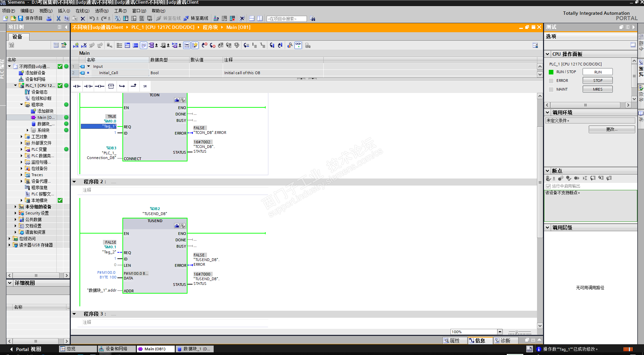The image size is (644, 355).
Task: Click the STOP button on CPU panel
Action: 598,81
